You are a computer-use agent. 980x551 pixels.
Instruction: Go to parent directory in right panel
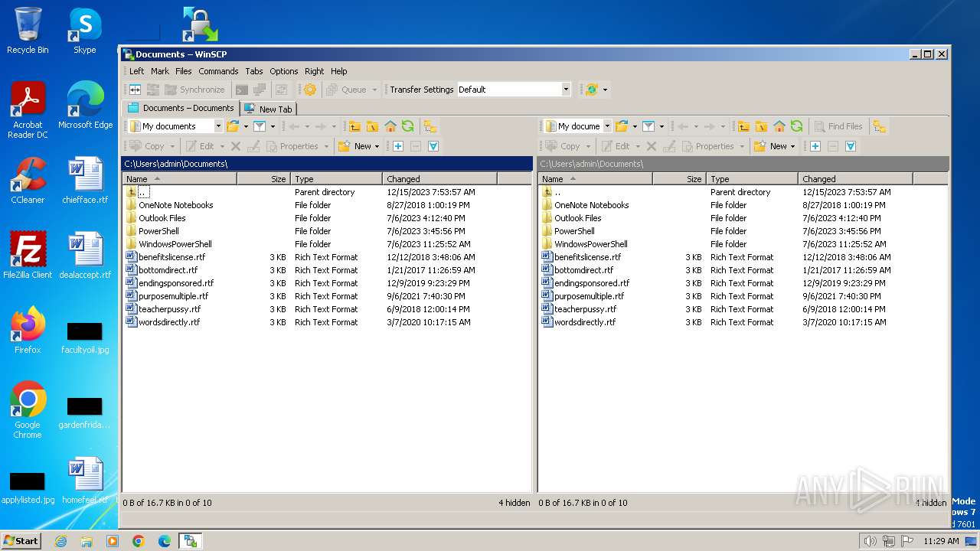743,126
